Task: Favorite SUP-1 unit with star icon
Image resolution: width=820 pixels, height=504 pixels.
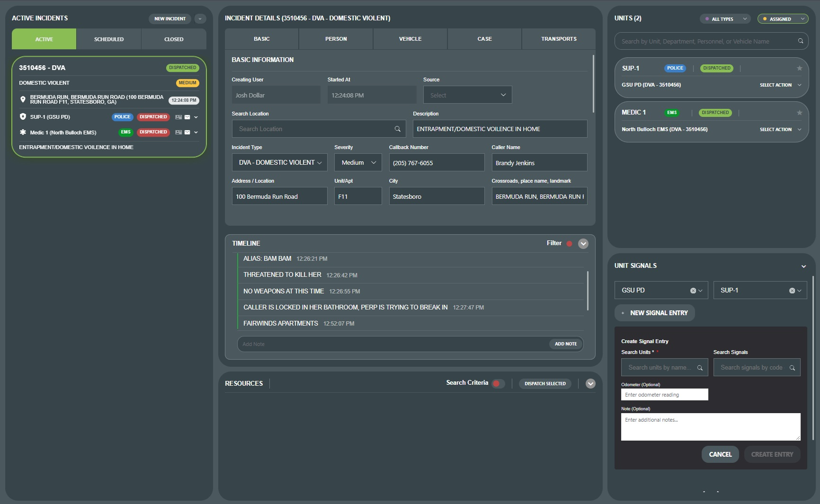Action: (799, 68)
